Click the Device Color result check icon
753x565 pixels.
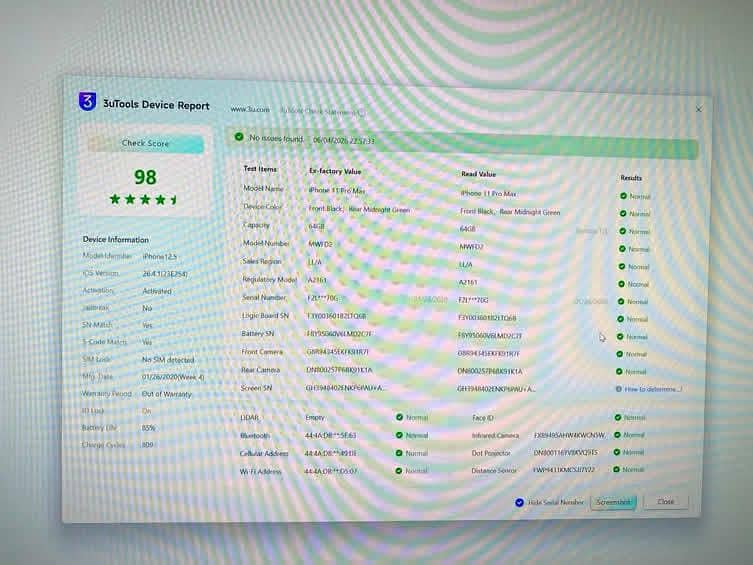[623, 213]
